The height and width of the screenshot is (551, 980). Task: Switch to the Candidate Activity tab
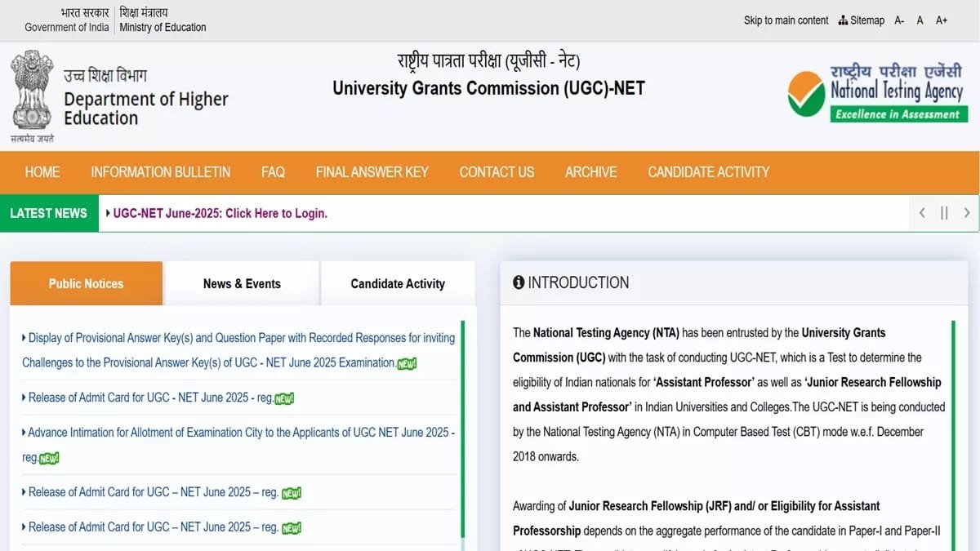[x=398, y=284]
